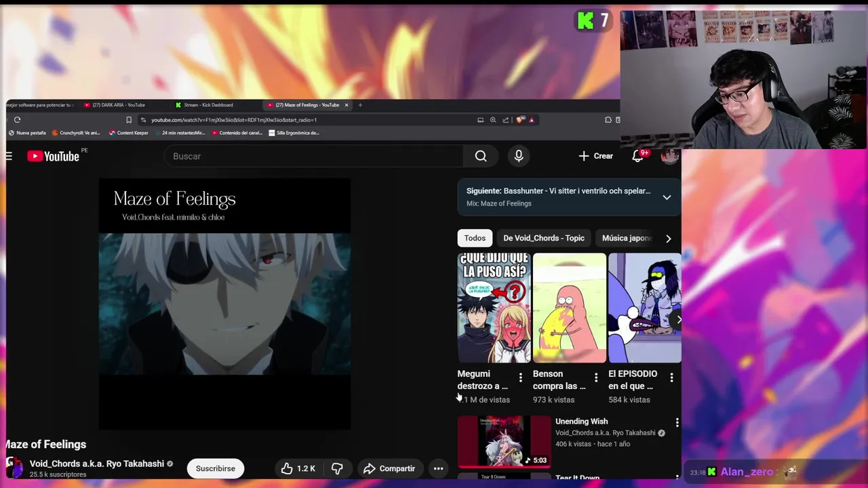Open the Benson compra Short thumbnail
This screenshot has width=868, height=488.
pyautogui.click(x=570, y=308)
